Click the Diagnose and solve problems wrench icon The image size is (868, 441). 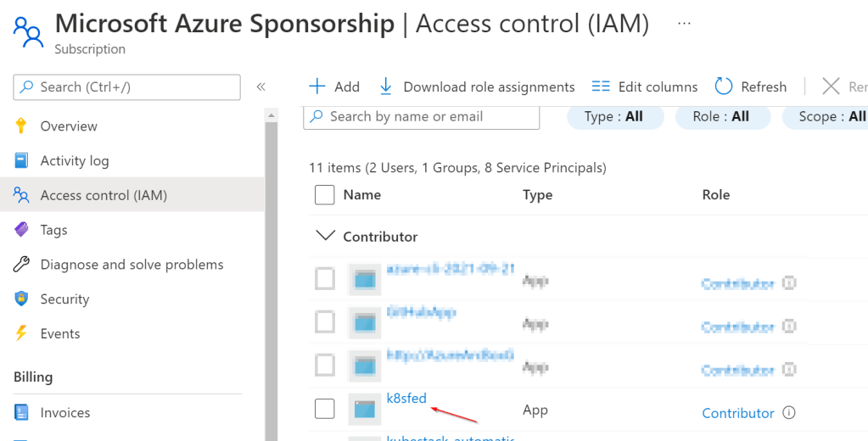pyautogui.click(x=22, y=265)
